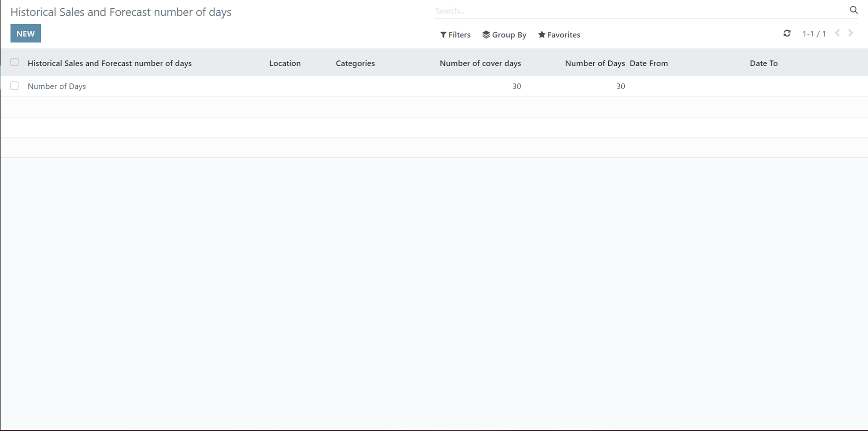Screen dimensions: 868x431
Task: Open the Favorites dropdown
Action: point(559,34)
